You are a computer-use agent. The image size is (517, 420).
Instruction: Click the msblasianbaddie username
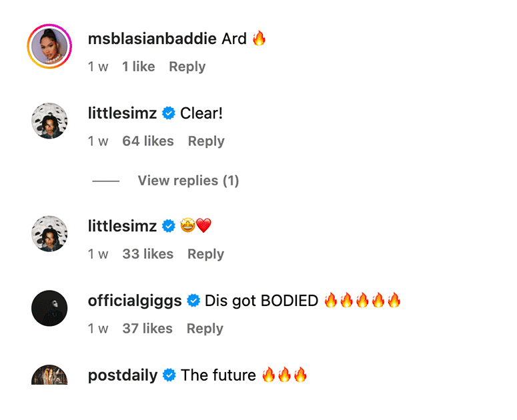coord(152,39)
